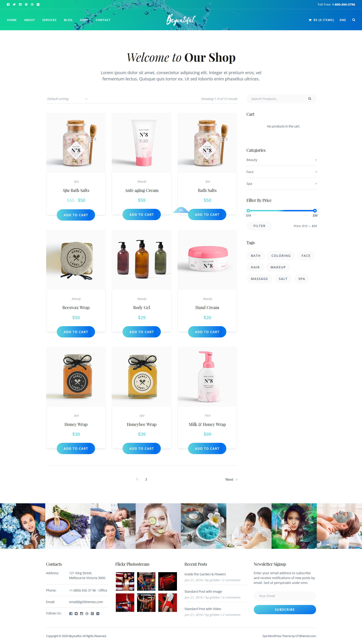
Task: Click the max price slider handle
Action: [315, 210]
